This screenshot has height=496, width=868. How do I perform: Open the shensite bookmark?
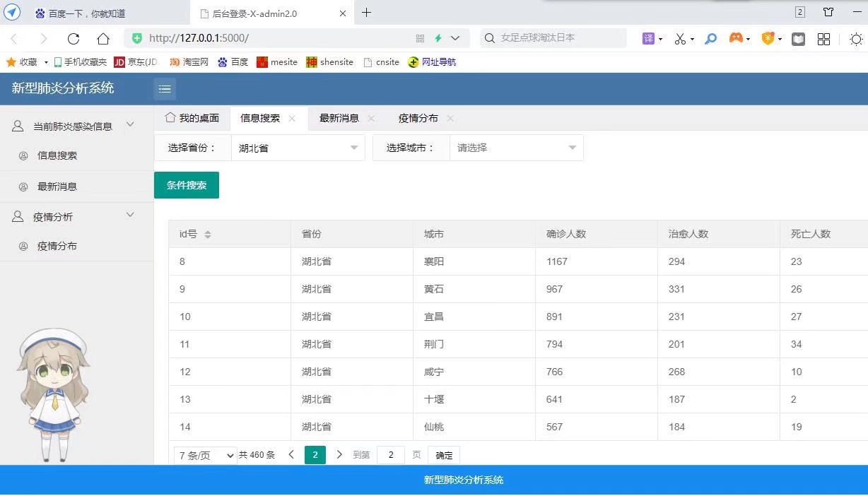329,62
